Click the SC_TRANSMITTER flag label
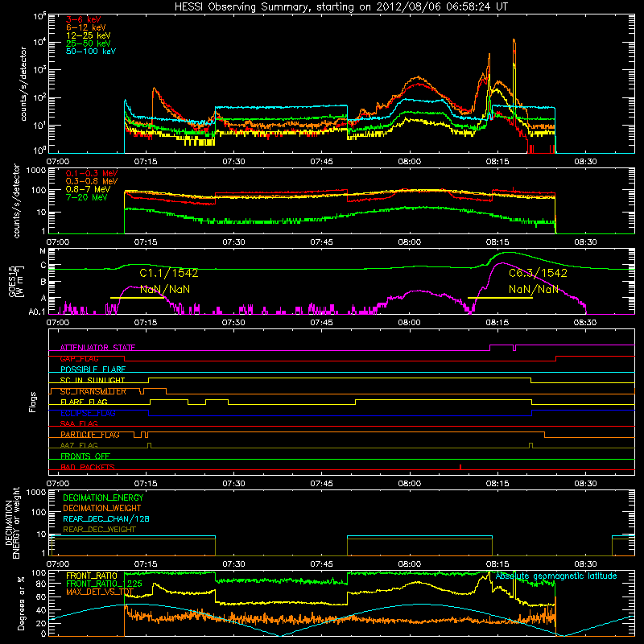The height and width of the screenshot is (644, 644). click(93, 391)
